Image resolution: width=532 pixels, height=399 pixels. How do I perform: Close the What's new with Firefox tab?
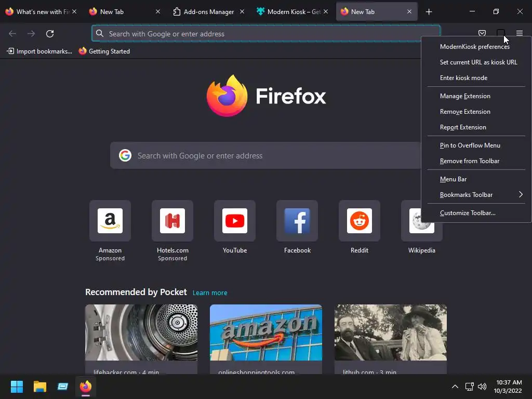[74, 11]
